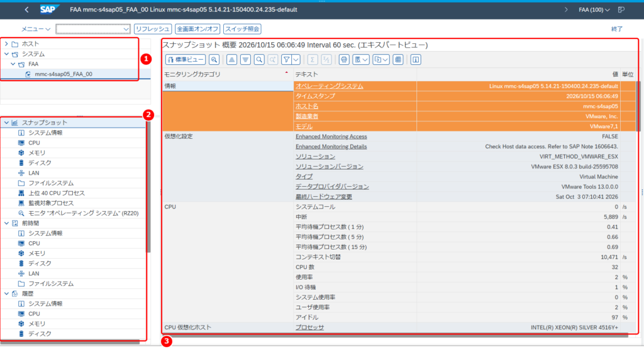
Task: Open the details magnifier in the toolbar
Action: [x=214, y=60]
